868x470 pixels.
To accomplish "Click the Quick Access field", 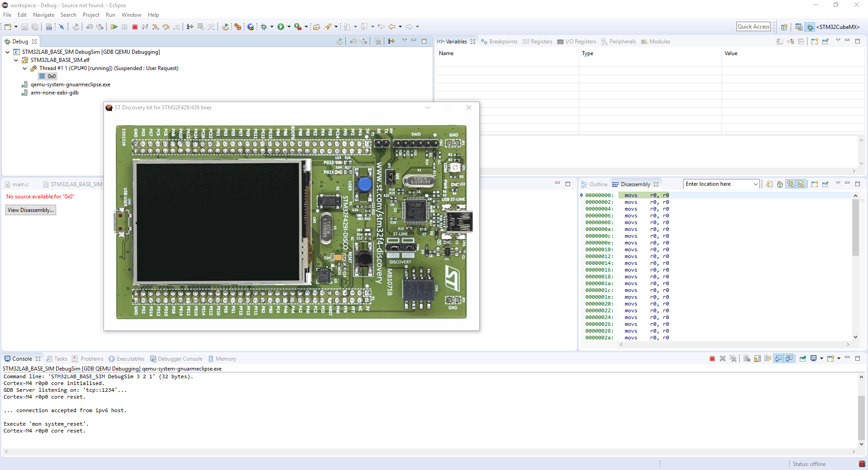I will (x=753, y=27).
